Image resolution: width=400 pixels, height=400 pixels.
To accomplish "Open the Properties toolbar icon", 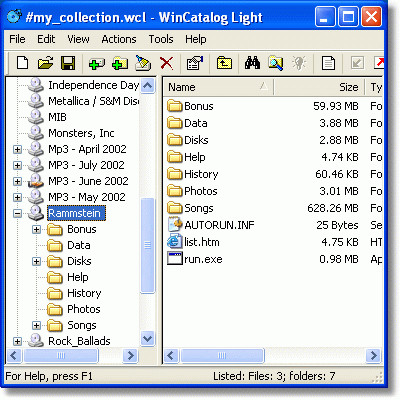I will tap(195, 63).
